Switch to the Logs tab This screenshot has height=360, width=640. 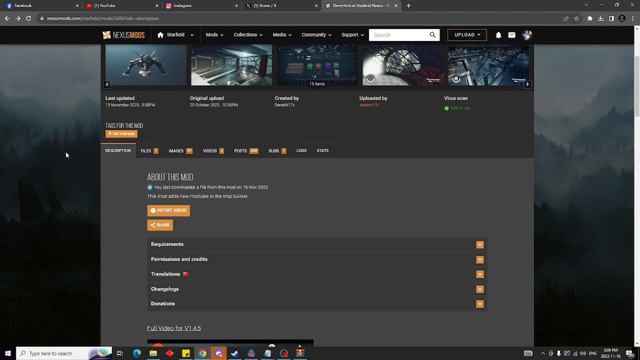point(301,151)
